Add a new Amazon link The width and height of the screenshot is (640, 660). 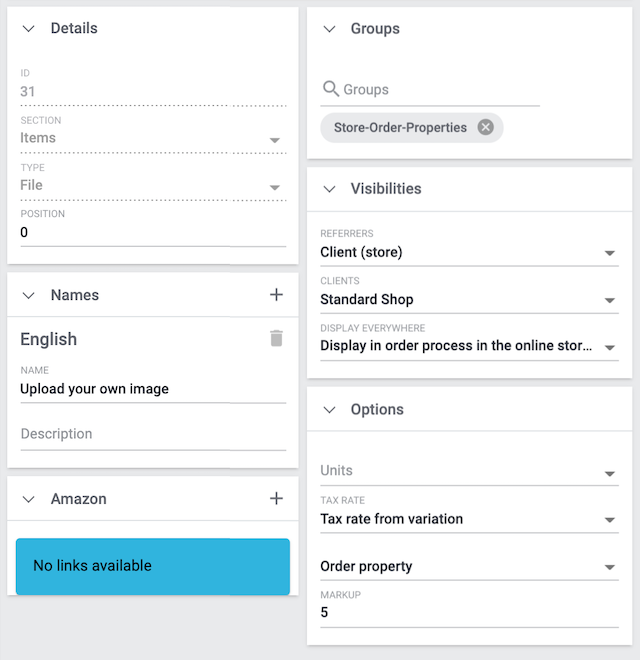point(276,499)
